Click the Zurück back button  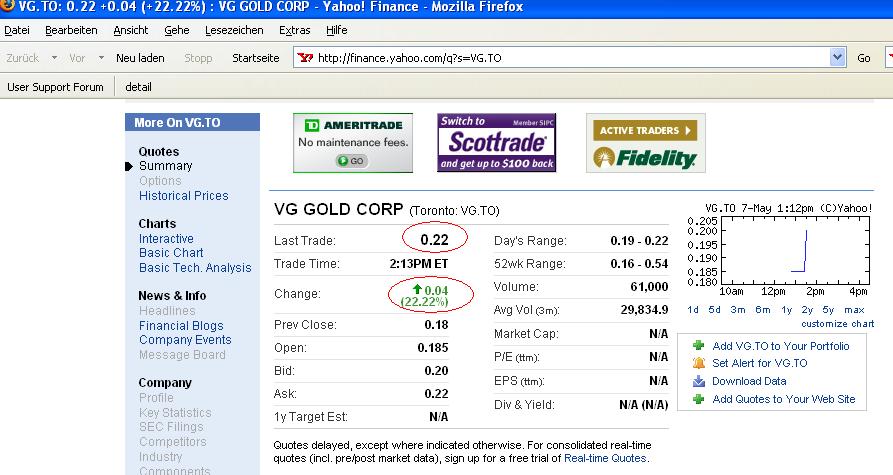pos(23,58)
